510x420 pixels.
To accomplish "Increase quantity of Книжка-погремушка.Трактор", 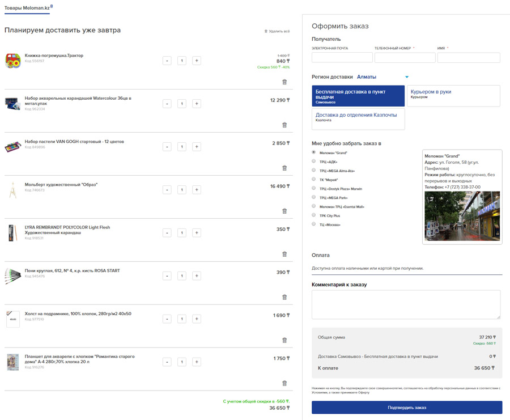I will coord(197,61).
